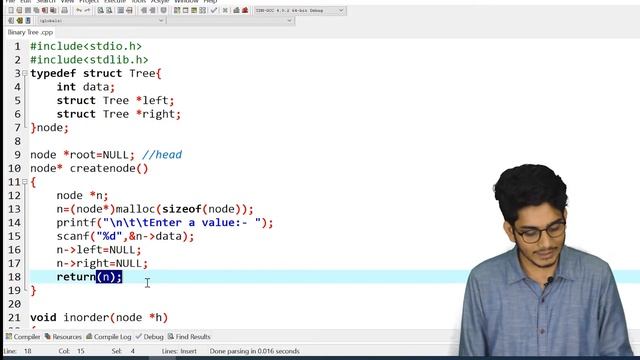Screen dimensions: 640x360
Task: Click "#include<stdlib.h>" on line 2
Action: click(x=89, y=60)
